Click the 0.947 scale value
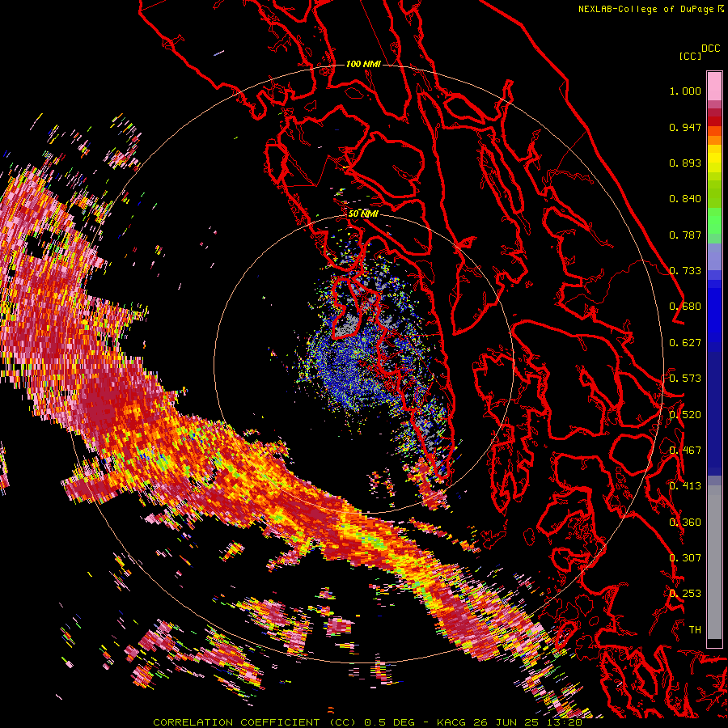Image resolution: width=728 pixels, height=728 pixels. 685,127
